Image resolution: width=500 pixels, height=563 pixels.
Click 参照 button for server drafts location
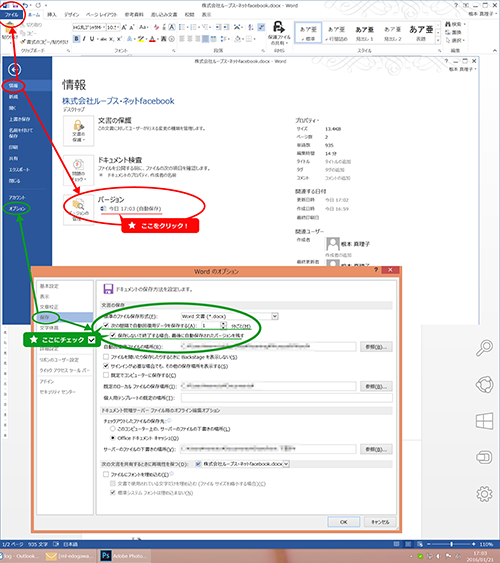(376, 449)
